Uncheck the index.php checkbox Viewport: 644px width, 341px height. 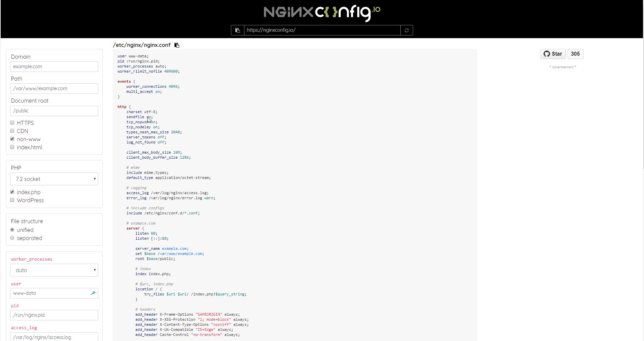click(12, 192)
